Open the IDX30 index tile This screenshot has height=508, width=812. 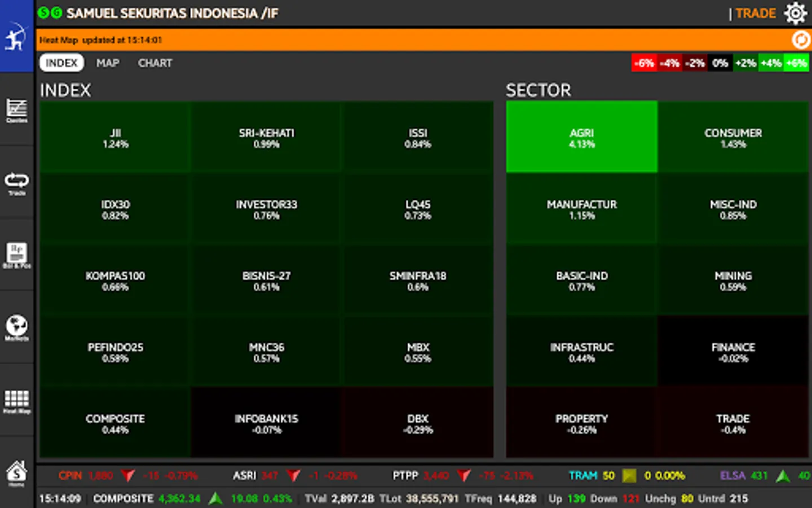(x=115, y=208)
